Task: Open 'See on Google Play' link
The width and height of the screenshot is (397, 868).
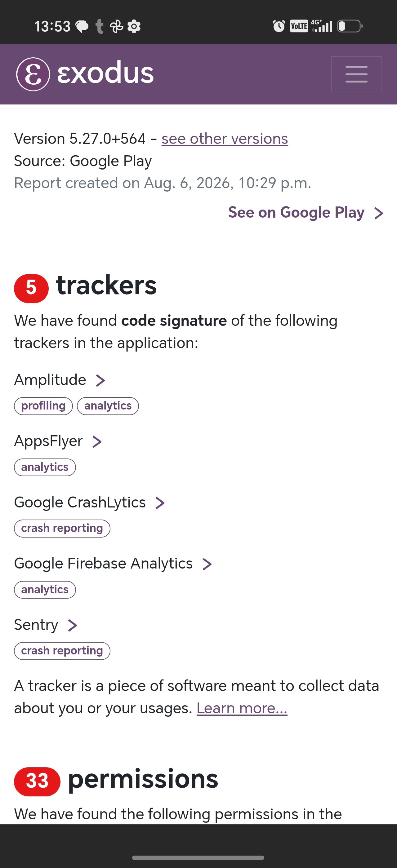Action: tap(306, 213)
